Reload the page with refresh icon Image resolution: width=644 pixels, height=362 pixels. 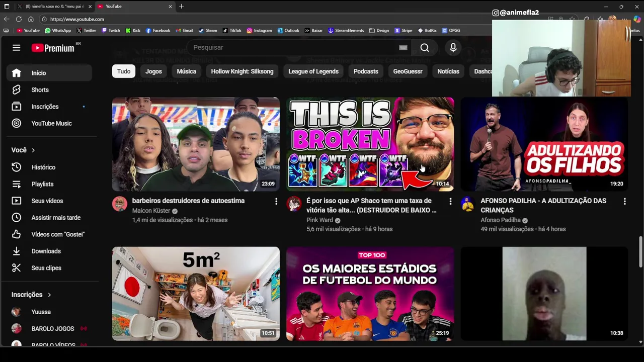[x=19, y=19]
